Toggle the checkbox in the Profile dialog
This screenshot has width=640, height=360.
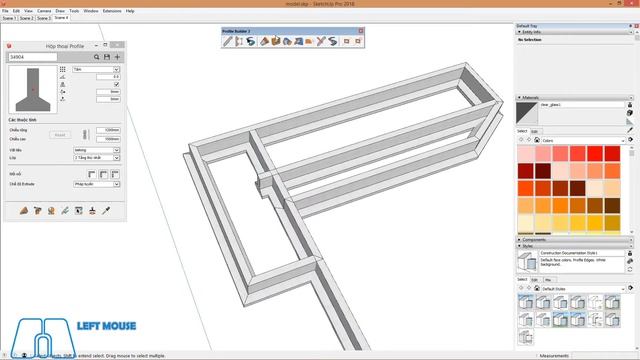(116, 84)
